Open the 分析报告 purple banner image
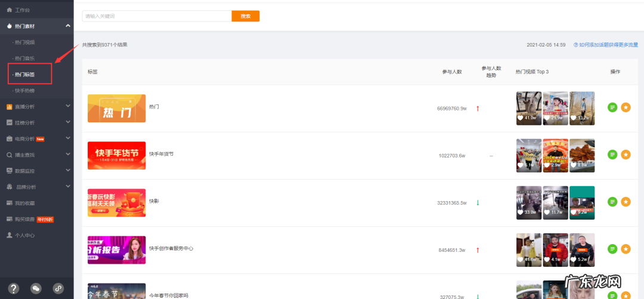Viewport: 644px width, 299px height. (117, 250)
